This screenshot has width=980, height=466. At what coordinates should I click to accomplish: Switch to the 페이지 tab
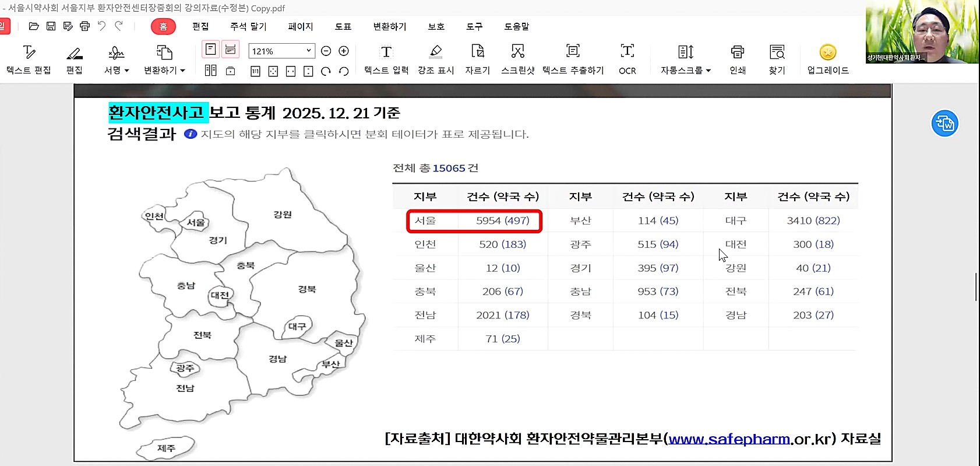300,26
